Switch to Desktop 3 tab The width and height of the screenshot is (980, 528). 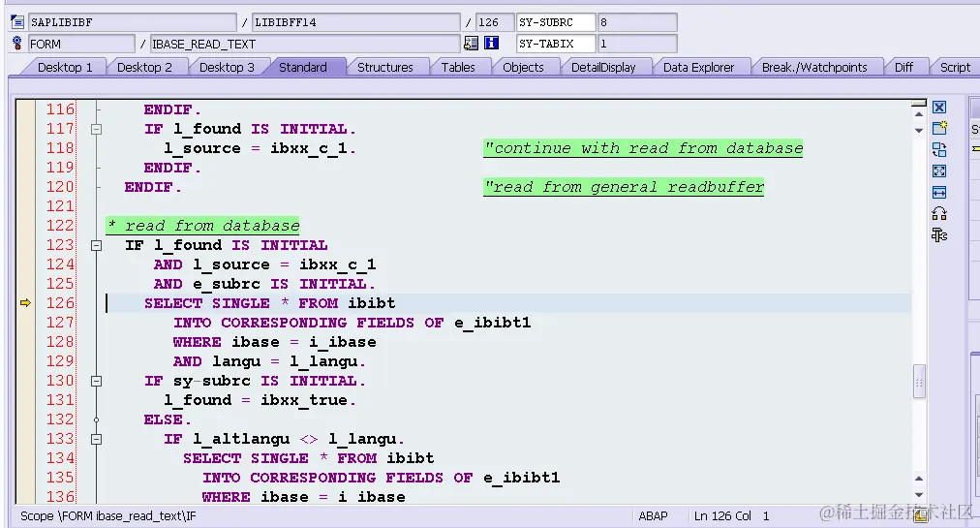[227, 67]
